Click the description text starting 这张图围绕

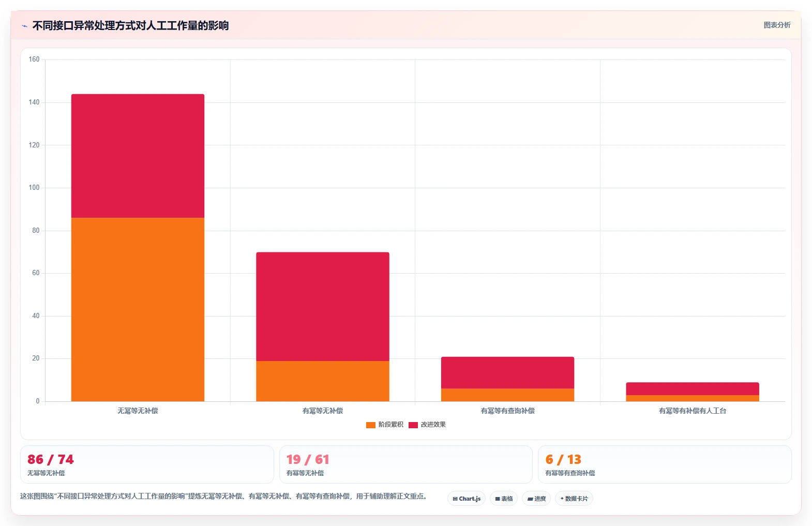tap(224, 496)
